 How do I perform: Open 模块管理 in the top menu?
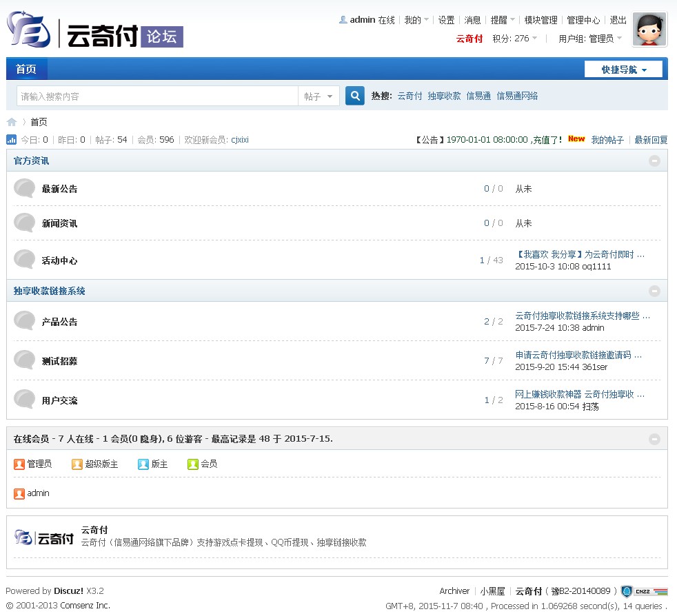[540, 20]
